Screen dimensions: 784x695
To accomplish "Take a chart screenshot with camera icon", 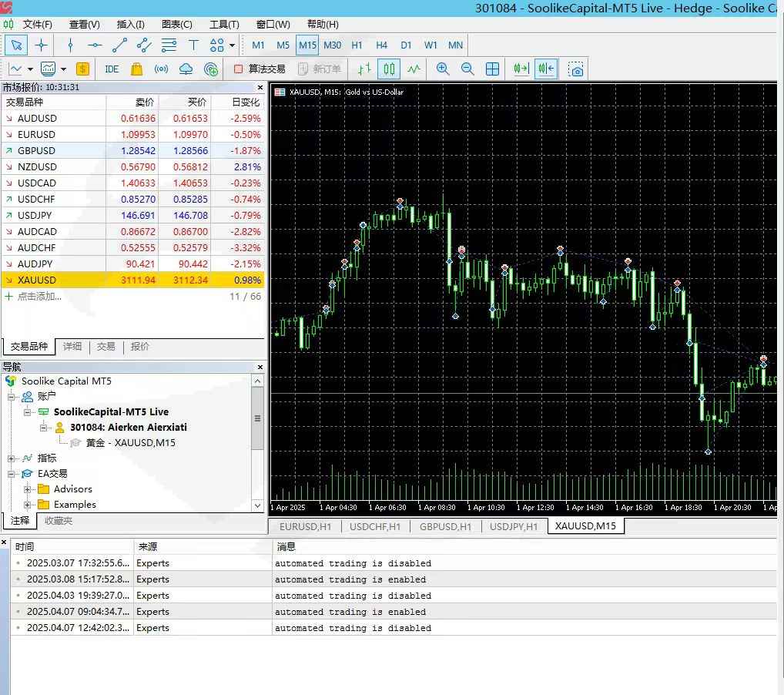I will 576,69.
